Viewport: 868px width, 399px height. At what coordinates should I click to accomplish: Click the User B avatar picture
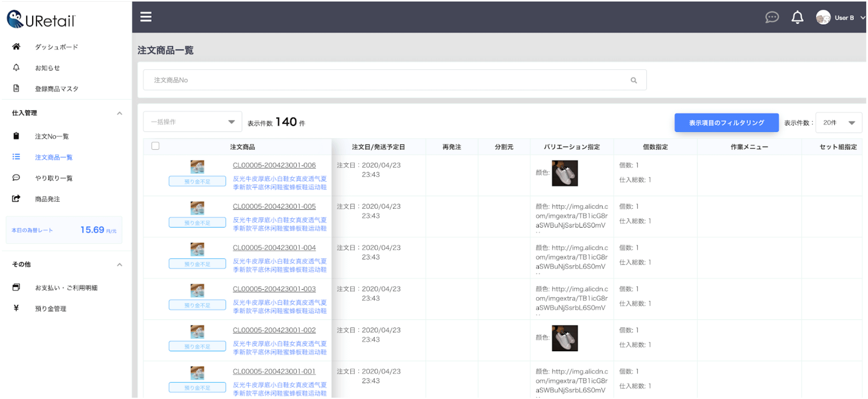(x=823, y=17)
